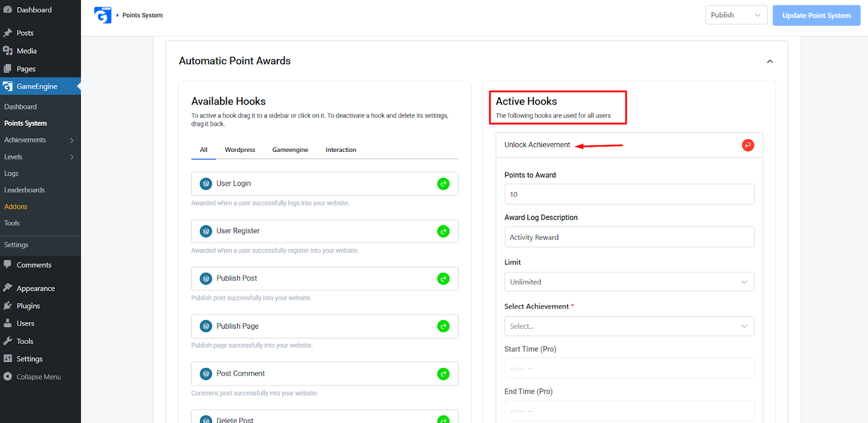The image size is (868, 423).
Task: Click the Start Time (Pro) field
Action: (x=629, y=368)
